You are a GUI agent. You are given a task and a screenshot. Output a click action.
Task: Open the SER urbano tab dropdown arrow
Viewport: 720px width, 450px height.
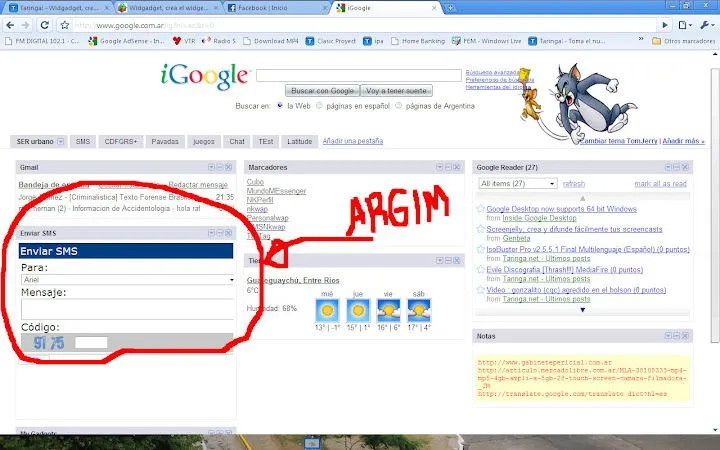60,141
